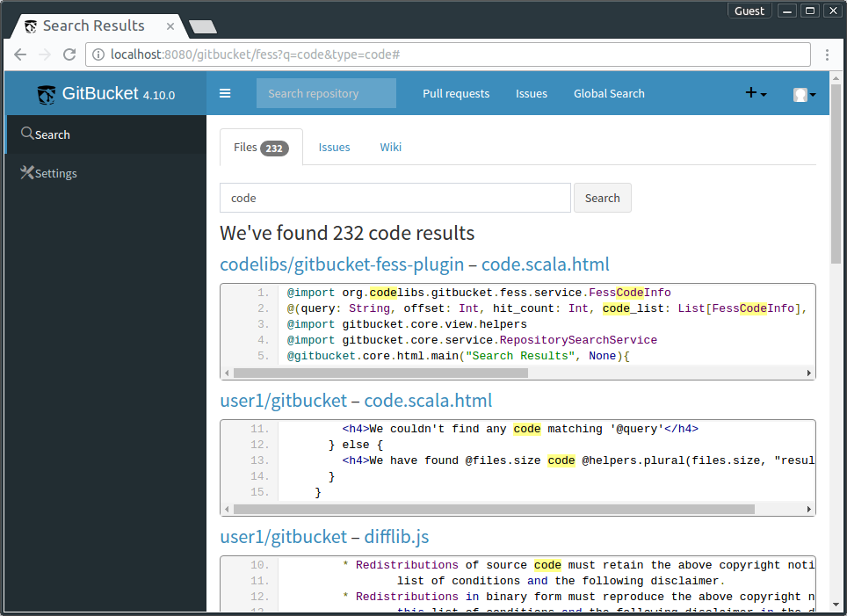Go to Pull requests
The height and width of the screenshot is (616, 847).
click(456, 93)
